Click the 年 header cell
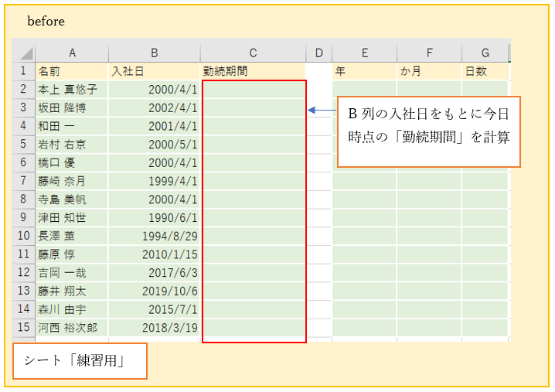555x392 pixels. coord(364,71)
